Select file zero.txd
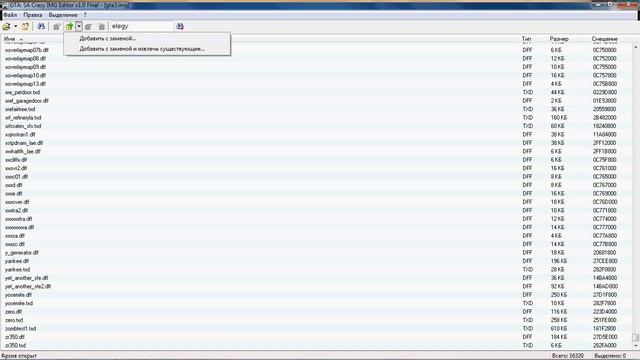 [14, 320]
